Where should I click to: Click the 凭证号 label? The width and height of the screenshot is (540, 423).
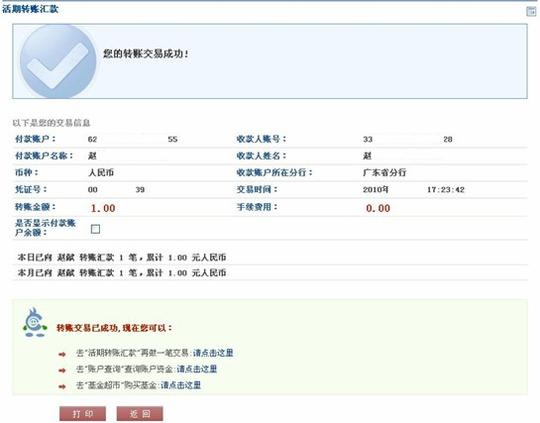coord(31,189)
